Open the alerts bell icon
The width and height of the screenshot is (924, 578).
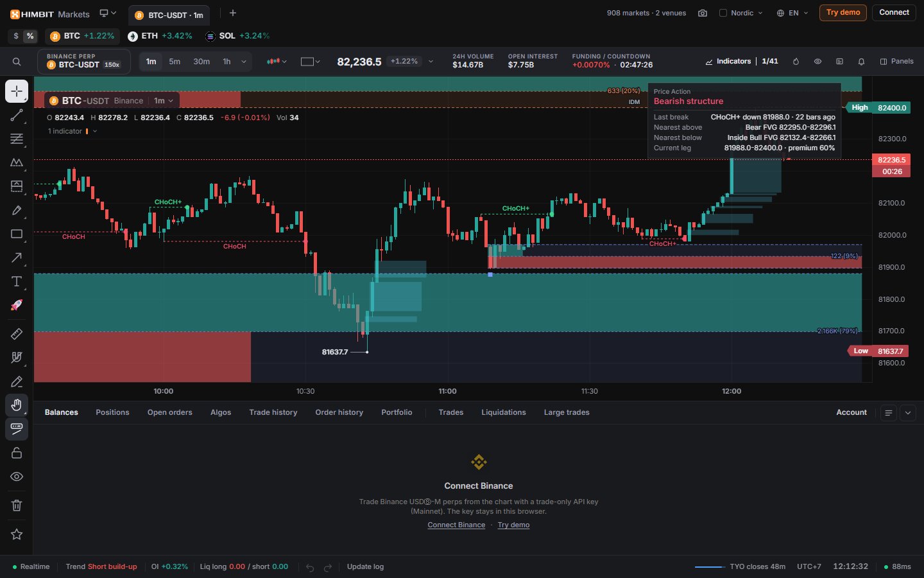[x=861, y=62]
